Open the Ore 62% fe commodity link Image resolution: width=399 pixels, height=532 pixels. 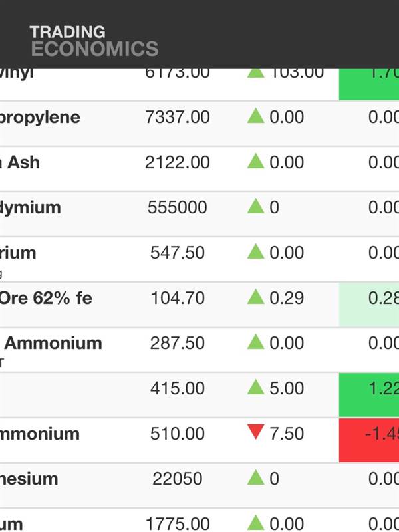(46, 298)
